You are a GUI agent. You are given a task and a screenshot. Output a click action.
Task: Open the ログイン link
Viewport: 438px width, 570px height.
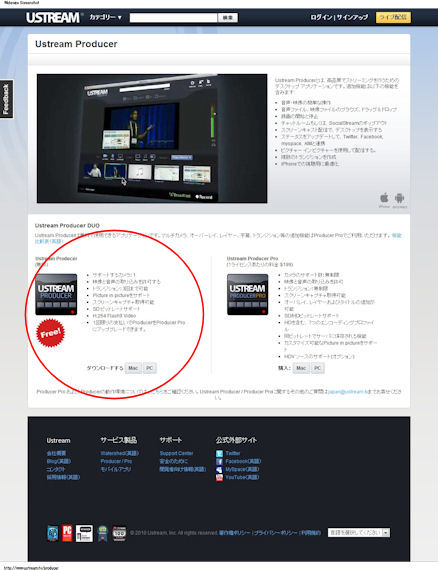point(321,17)
